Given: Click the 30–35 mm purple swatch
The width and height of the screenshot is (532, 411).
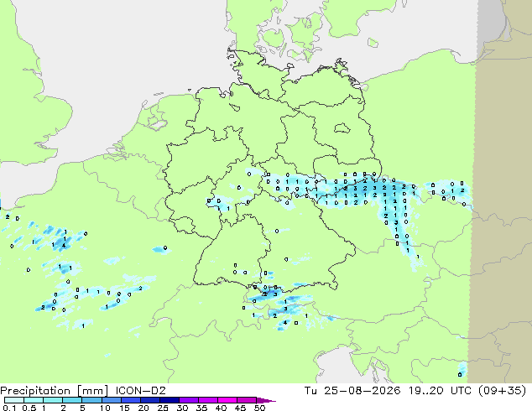Looking at the screenshot, I should tap(188, 400).
